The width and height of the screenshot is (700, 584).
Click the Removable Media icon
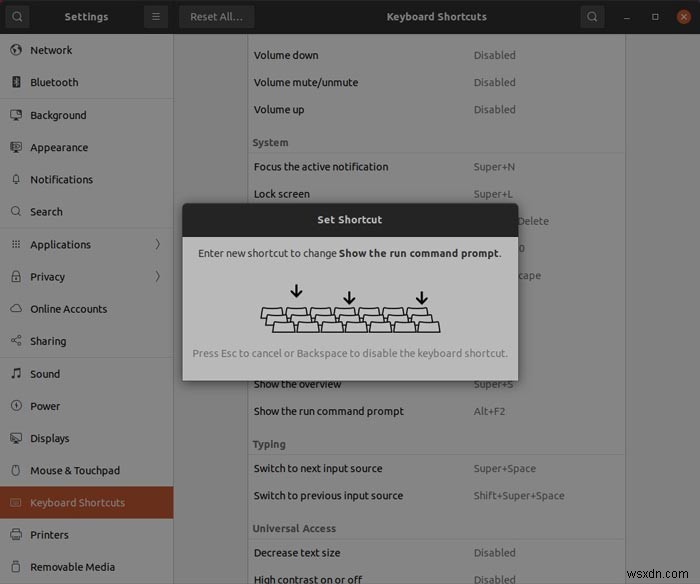point(16,567)
